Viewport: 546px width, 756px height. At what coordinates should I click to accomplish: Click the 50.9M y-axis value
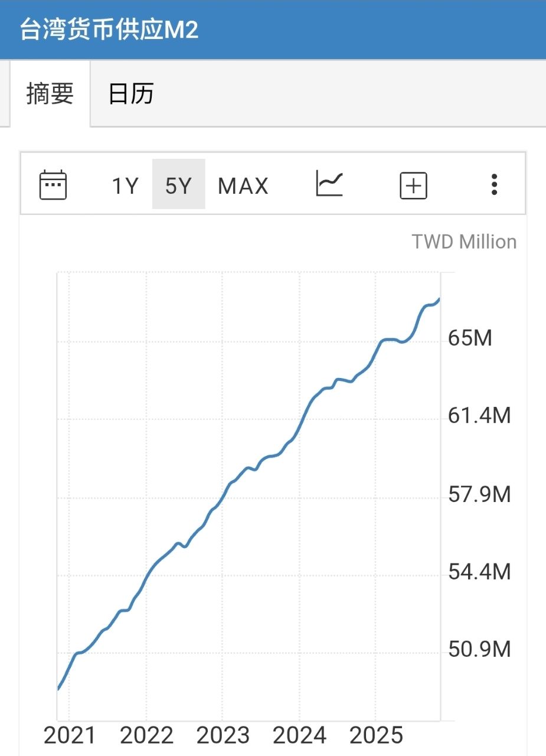(479, 650)
